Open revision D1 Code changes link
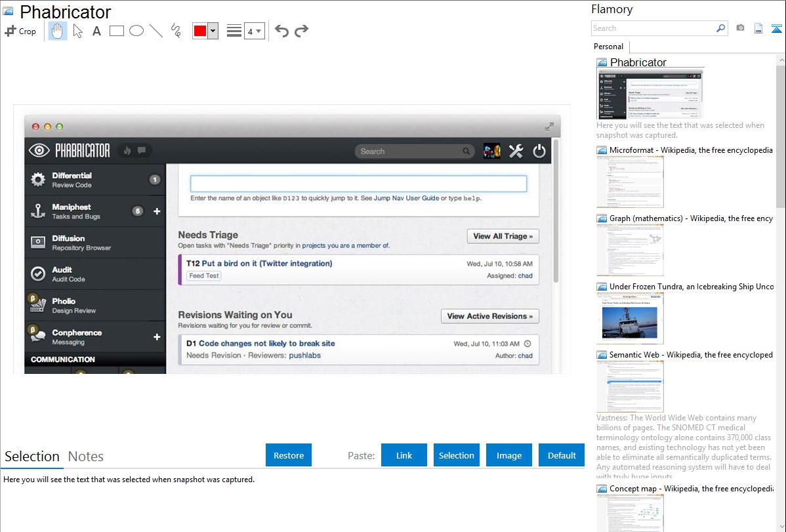This screenshot has width=786, height=532. coord(266,344)
